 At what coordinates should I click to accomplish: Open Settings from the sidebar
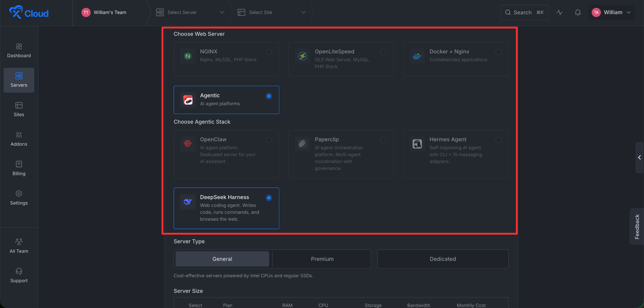pyautogui.click(x=19, y=198)
